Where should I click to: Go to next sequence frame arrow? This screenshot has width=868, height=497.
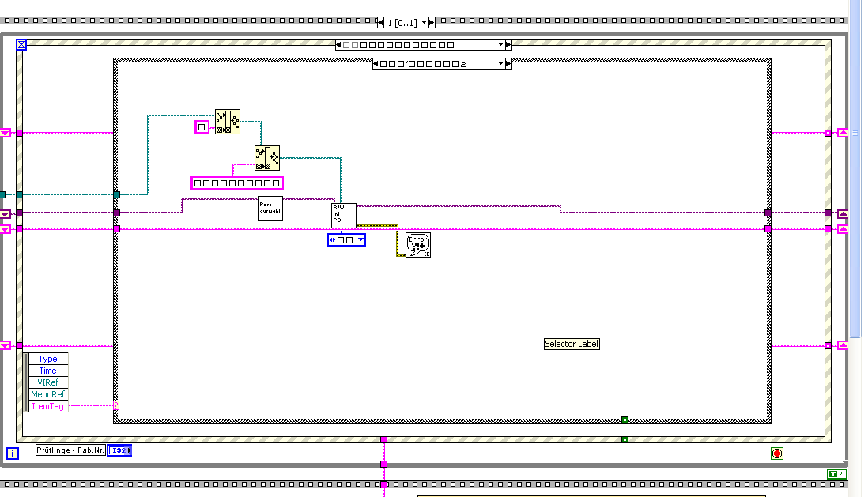pyautogui.click(x=432, y=23)
